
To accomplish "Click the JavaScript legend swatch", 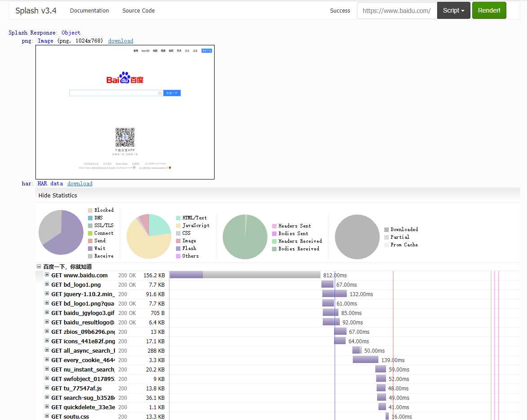I will click(x=178, y=226).
